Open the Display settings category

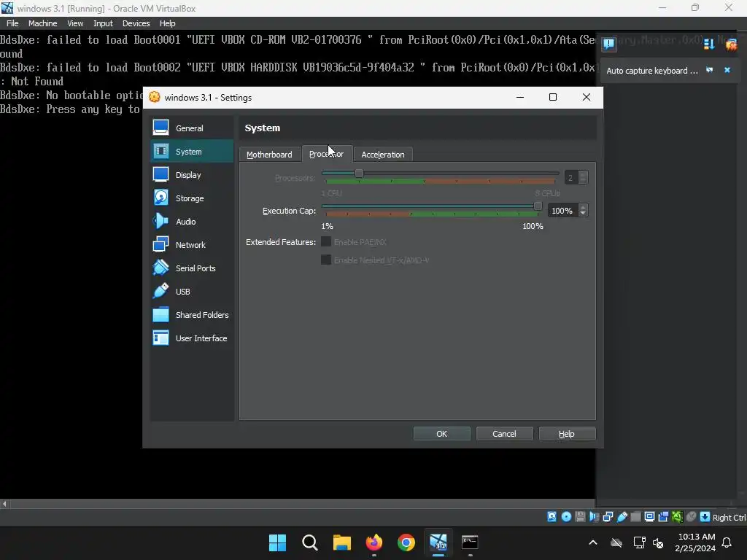point(192,175)
